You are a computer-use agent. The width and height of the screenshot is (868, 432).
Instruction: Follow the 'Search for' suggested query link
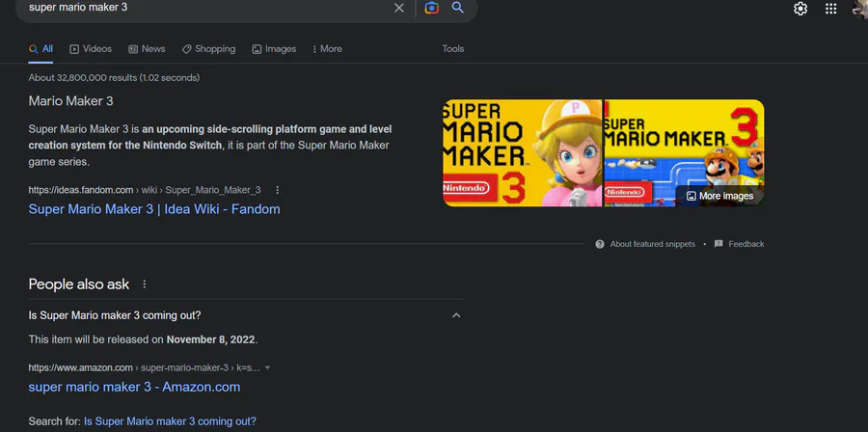click(170, 421)
